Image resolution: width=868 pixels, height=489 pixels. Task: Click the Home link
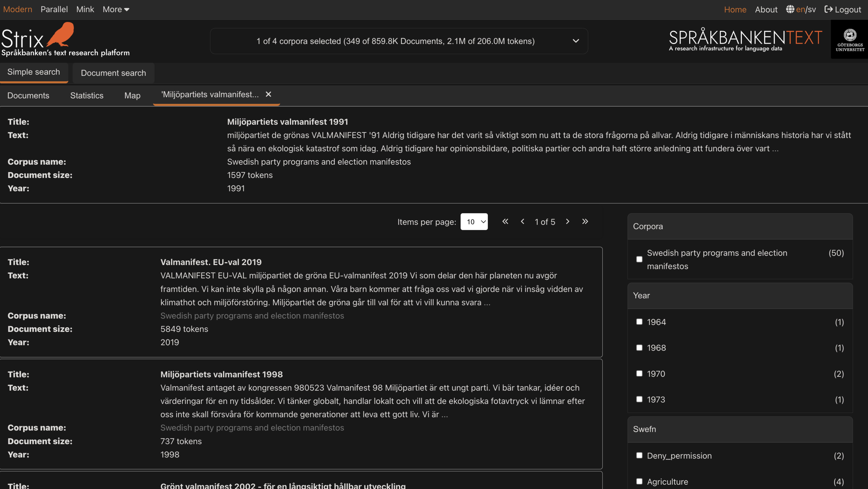pos(735,9)
